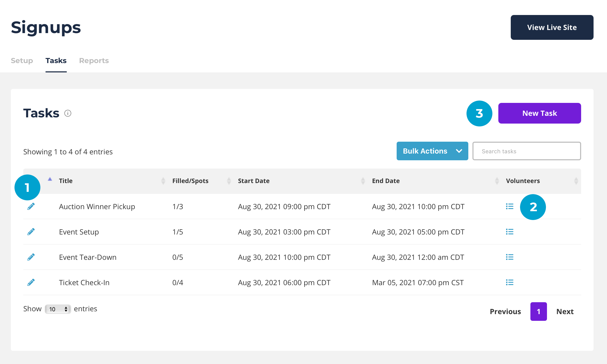Open View Live Site

pyautogui.click(x=552, y=27)
